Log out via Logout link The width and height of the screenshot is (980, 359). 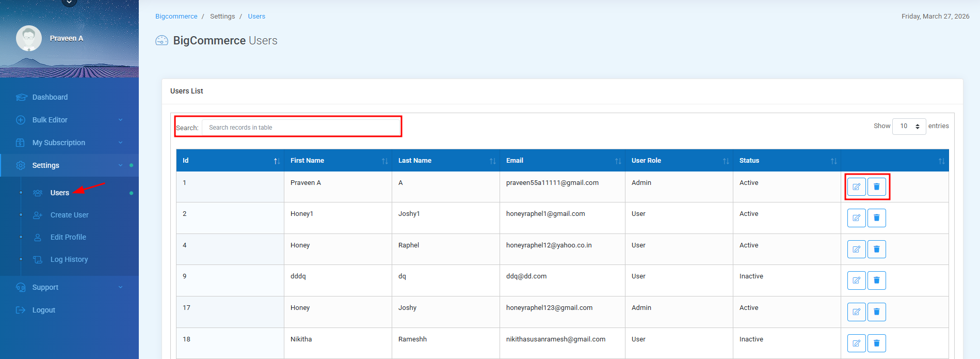tap(43, 310)
